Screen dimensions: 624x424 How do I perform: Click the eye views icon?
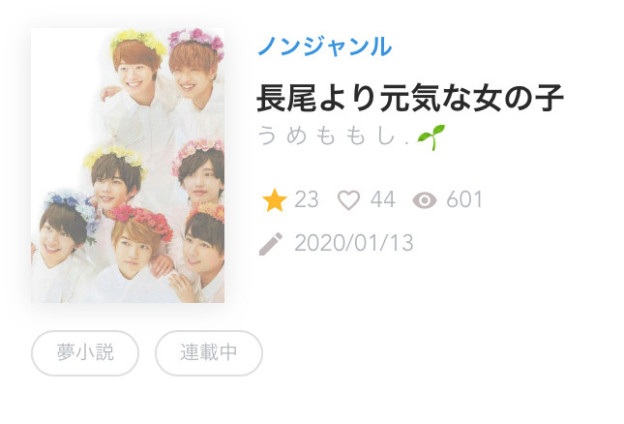point(424,200)
